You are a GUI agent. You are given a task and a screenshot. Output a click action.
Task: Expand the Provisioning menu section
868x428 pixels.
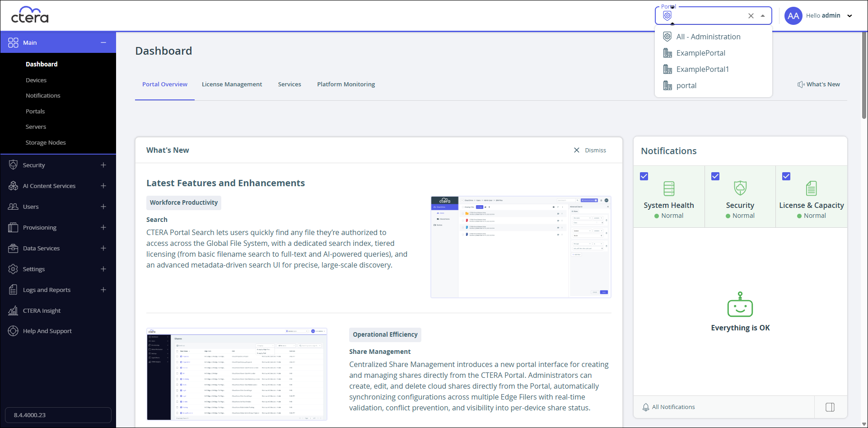103,227
